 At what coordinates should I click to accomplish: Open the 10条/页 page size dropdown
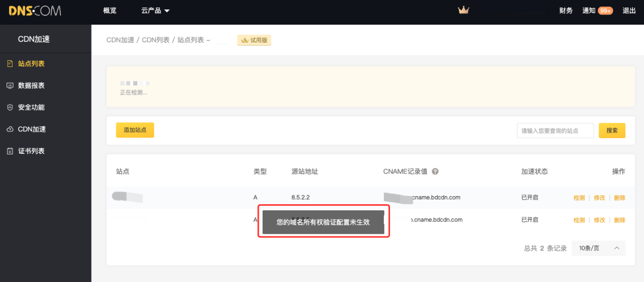pos(598,248)
